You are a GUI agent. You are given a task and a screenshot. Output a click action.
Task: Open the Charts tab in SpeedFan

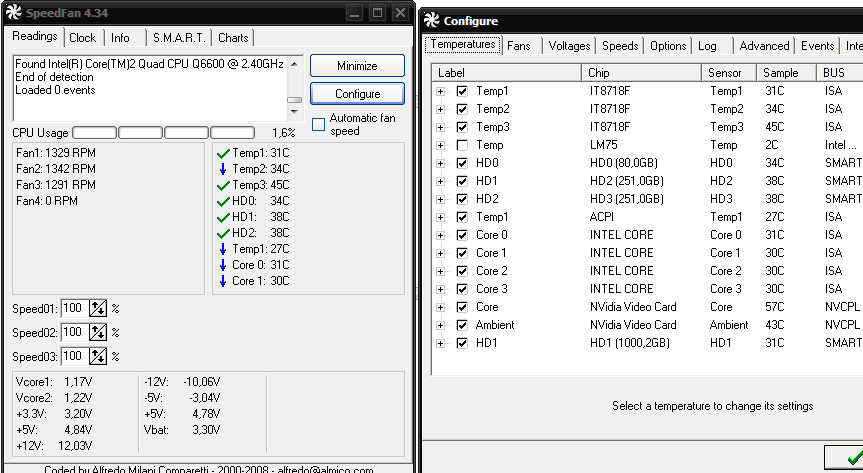233,38
